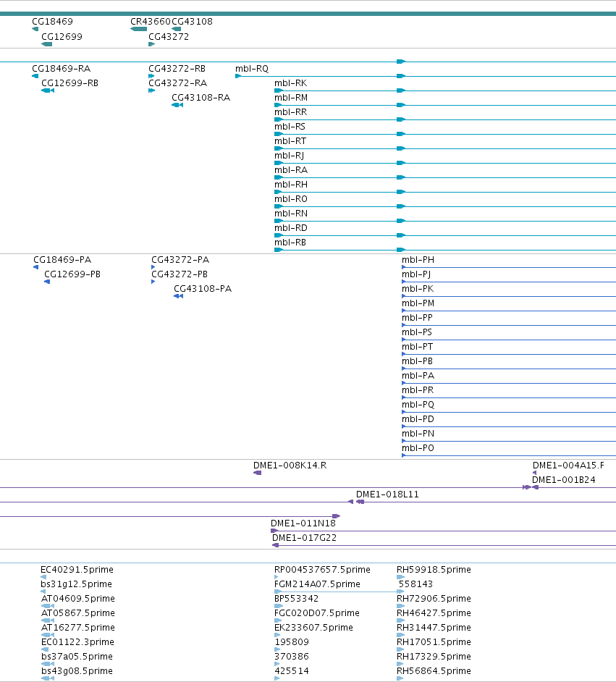
Task: Click the mbl-PJ protein label
Action: tap(416, 274)
